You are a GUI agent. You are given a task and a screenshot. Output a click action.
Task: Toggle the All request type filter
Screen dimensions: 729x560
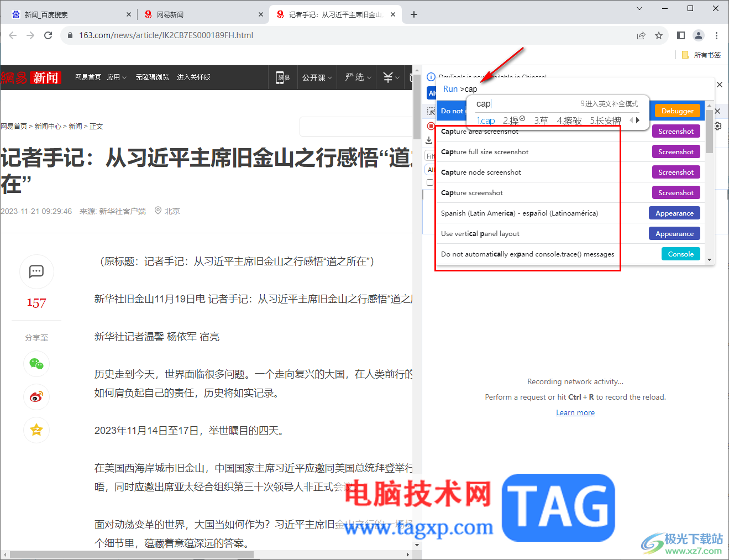[x=431, y=170]
